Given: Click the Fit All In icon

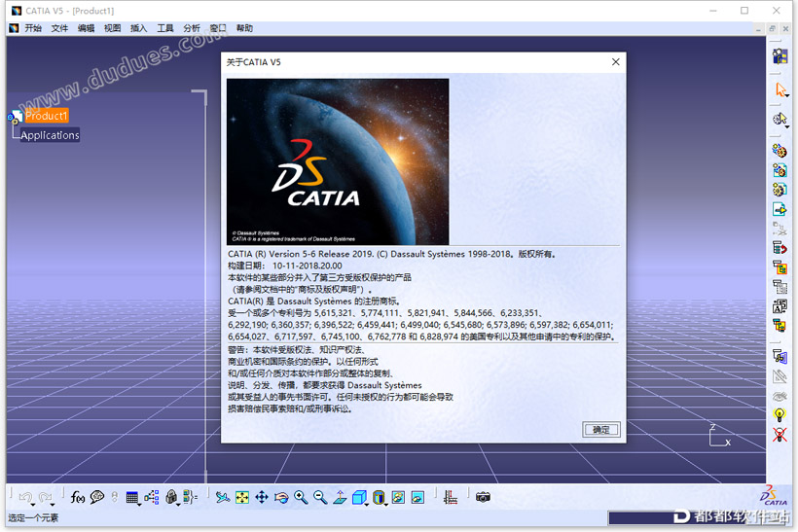Looking at the screenshot, I should (242, 497).
